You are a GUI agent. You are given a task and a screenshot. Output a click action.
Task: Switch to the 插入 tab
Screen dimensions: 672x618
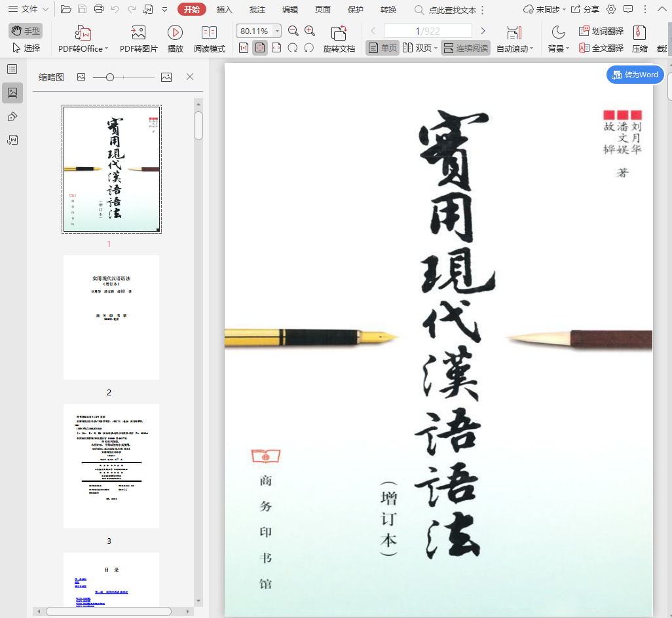[225, 9]
